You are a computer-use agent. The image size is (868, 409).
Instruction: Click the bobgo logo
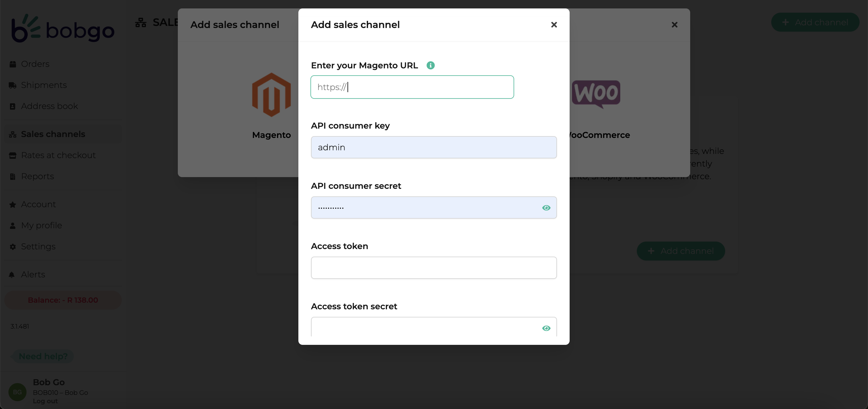[63, 28]
